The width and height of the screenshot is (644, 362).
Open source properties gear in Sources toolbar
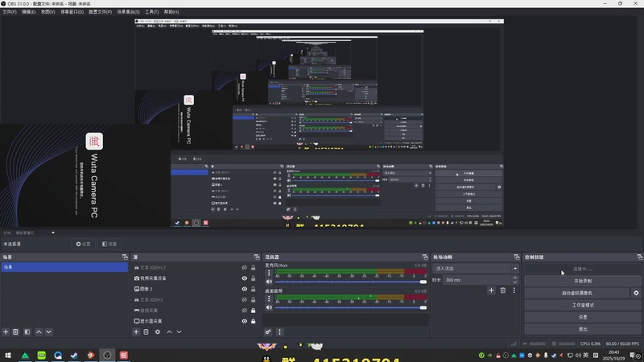coord(158,331)
